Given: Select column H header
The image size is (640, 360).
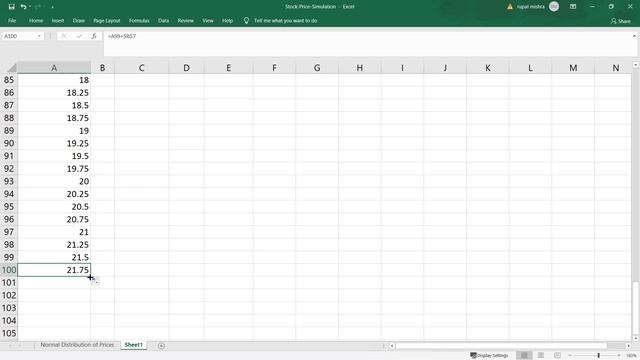Looking at the screenshot, I should pyautogui.click(x=360, y=68).
